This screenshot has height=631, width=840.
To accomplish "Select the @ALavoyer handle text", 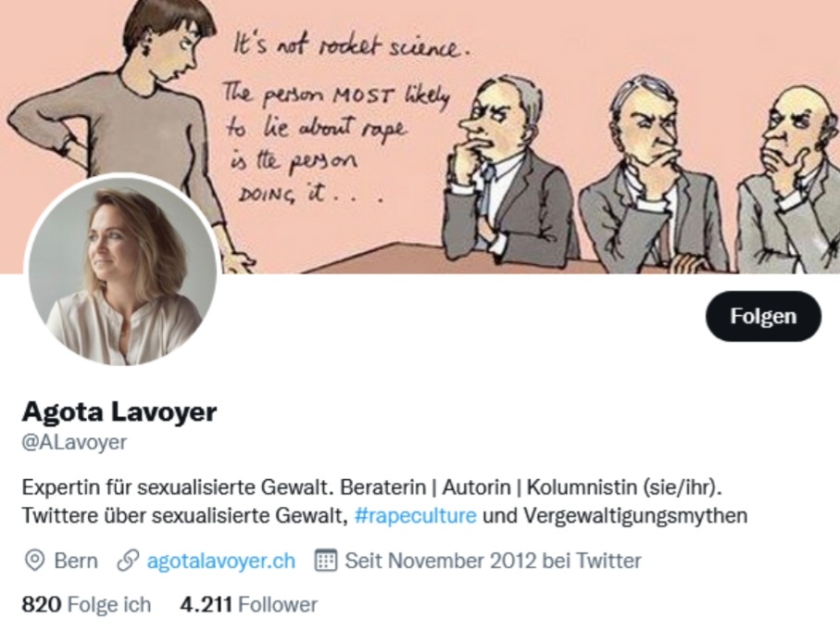I will click(x=74, y=442).
